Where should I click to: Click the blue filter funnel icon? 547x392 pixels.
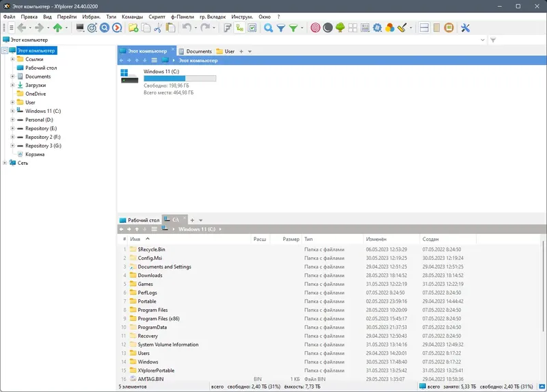click(x=281, y=27)
